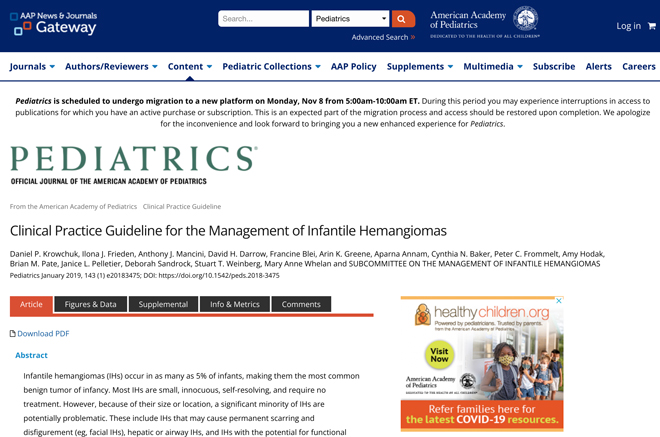
Task: Expand the Authors/Reviewers menu
Action: point(111,67)
